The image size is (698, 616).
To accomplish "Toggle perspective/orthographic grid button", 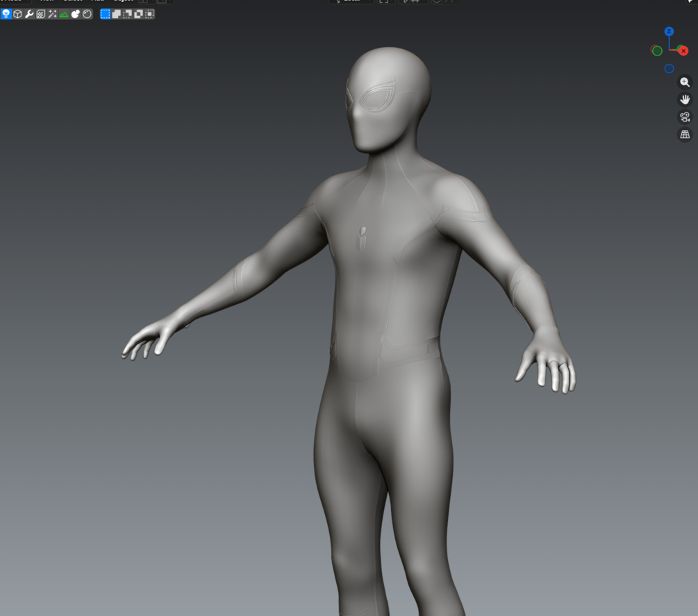I will 685,135.
